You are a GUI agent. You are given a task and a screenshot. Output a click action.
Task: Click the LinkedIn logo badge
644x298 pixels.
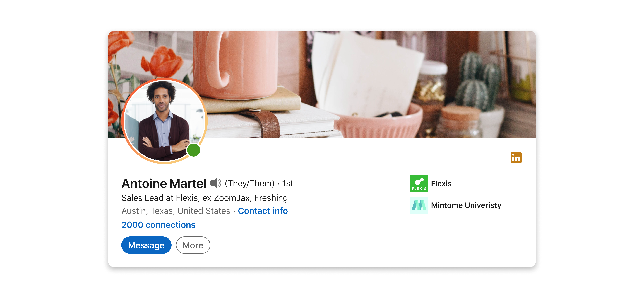point(516,158)
